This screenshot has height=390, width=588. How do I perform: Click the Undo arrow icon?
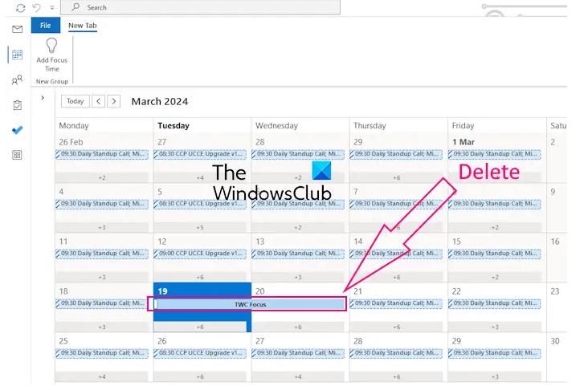[x=36, y=7]
